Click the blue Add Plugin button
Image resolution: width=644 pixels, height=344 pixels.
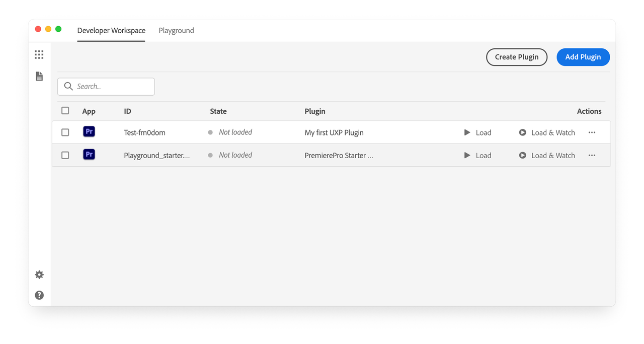[583, 57]
